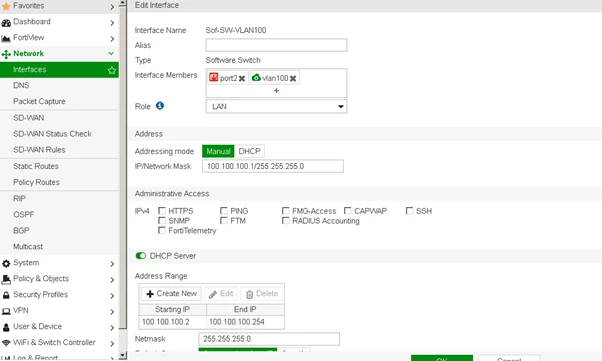Click the User & Device person icon
The image size is (602, 361).
[6, 327]
